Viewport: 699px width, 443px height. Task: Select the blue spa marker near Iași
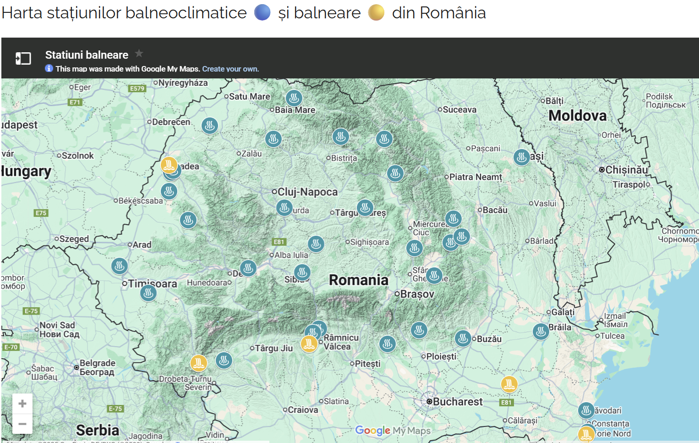click(x=521, y=157)
